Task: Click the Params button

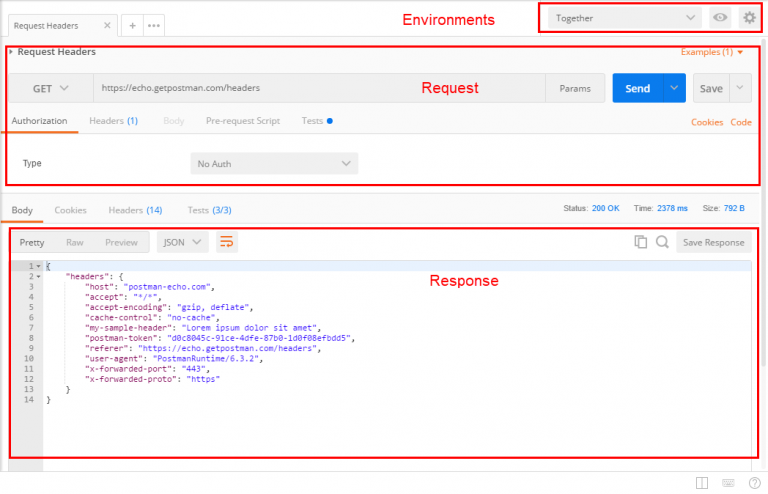Action: (575, 88)
